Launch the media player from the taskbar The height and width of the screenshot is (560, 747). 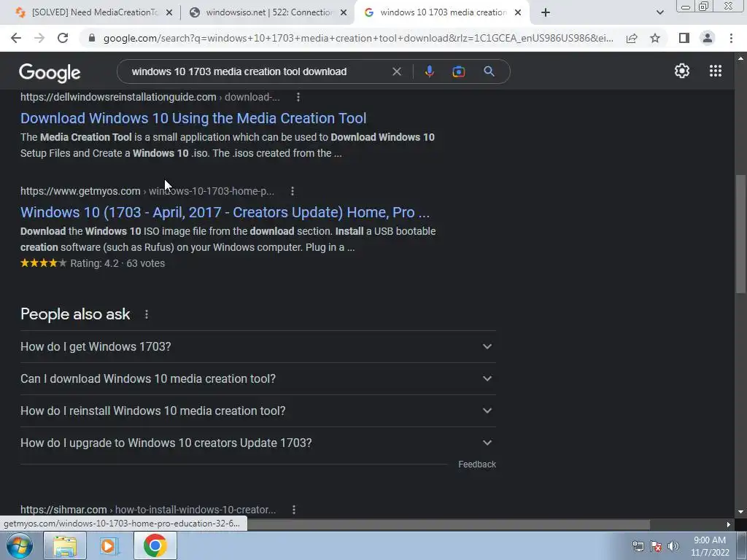point(109,545)
